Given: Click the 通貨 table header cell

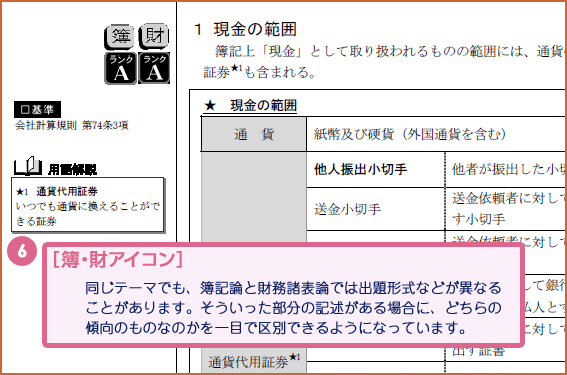Looking at the screenshot, I should 254,135.
